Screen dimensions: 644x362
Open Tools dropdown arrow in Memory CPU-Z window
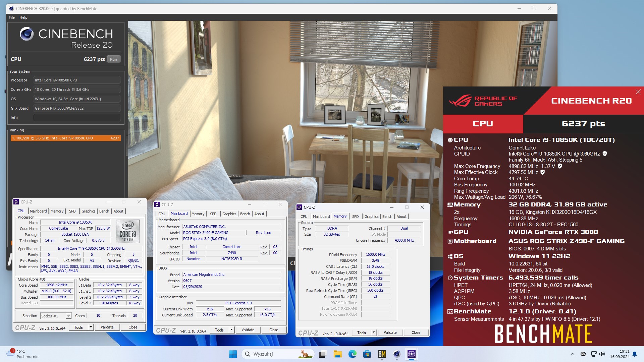[373, 333]
